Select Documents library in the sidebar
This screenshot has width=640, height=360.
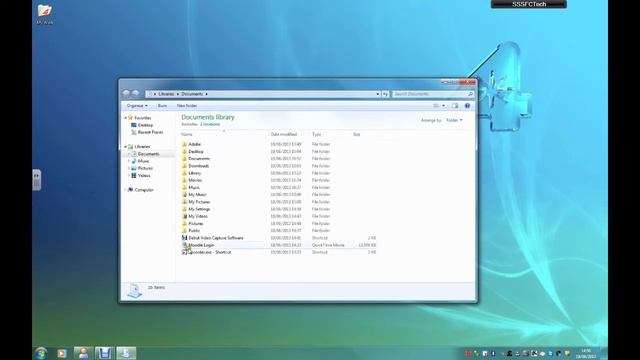[149, 154]
